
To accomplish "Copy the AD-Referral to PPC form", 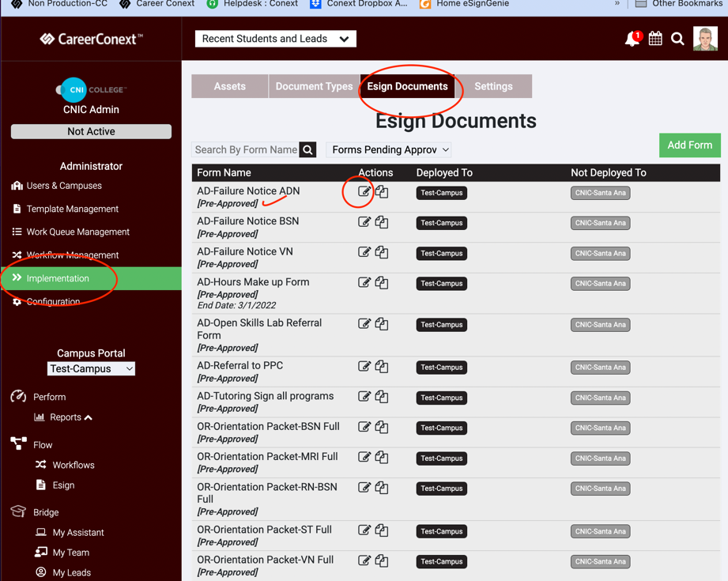I will tap(382, 367).
